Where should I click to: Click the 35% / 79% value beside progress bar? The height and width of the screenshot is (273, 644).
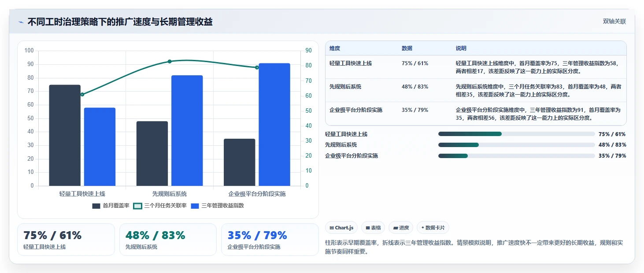coord(612,156)
